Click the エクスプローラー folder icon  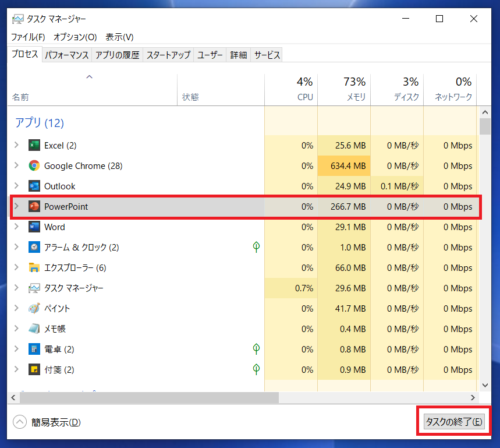tap(34, 268)
